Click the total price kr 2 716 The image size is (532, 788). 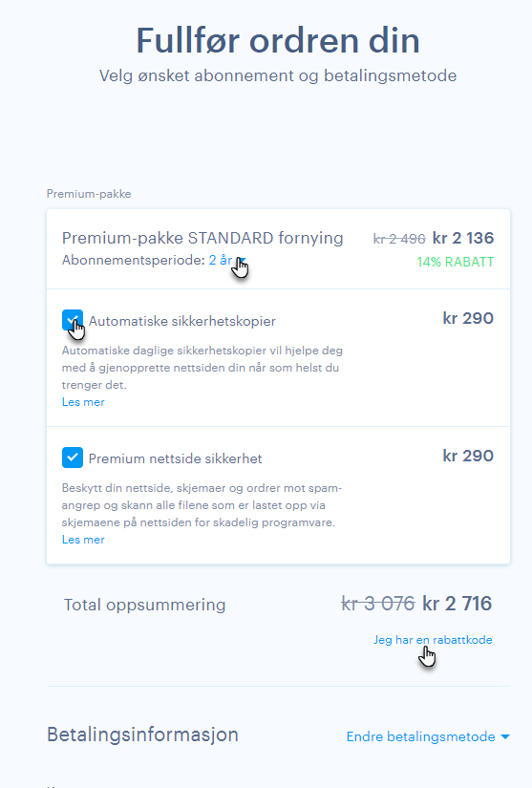(457, 604)
